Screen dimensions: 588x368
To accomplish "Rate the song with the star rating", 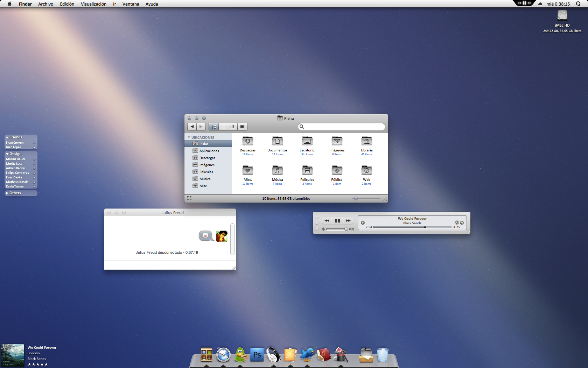I will (38, 364).
